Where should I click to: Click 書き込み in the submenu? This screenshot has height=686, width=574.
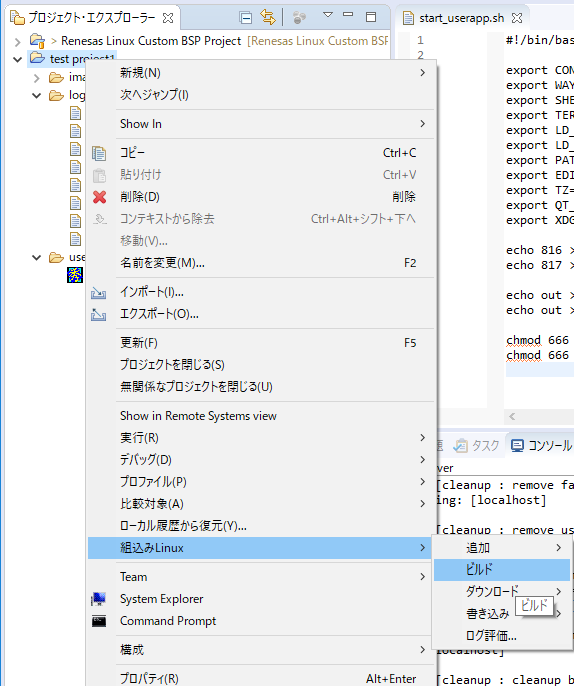click(488, 614)
